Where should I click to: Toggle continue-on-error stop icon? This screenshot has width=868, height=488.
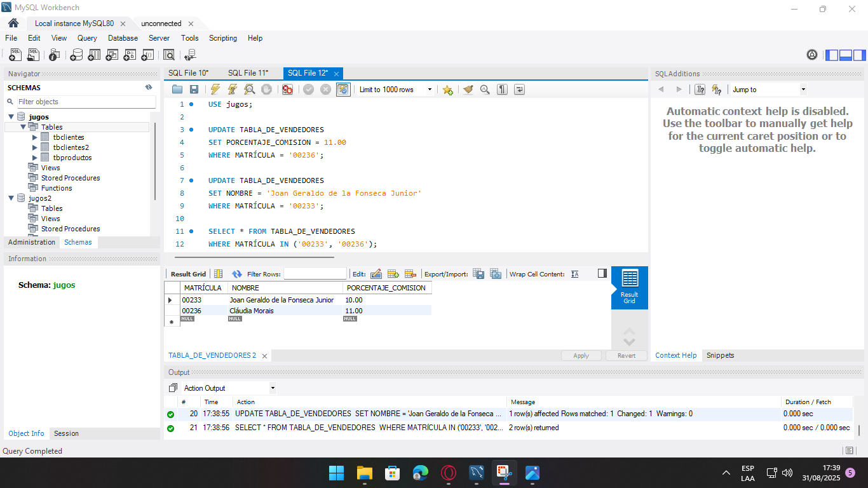tap(287, 90)
